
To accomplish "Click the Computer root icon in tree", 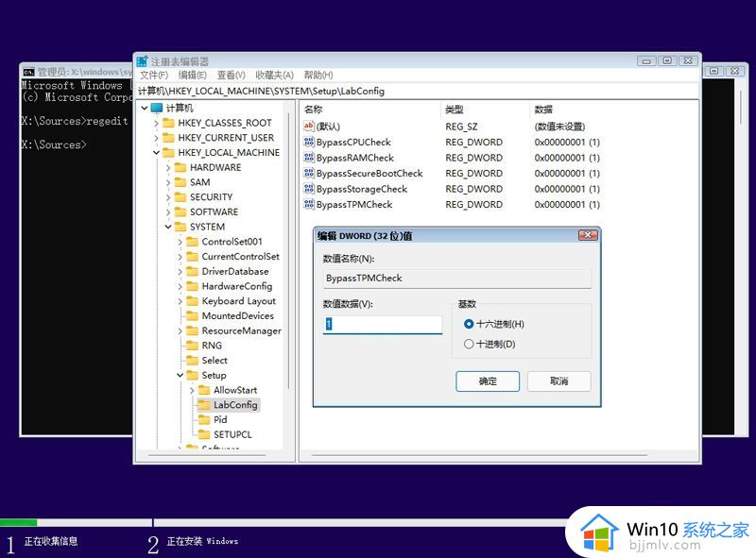I will pyautogui.click(x=157, y=108).
